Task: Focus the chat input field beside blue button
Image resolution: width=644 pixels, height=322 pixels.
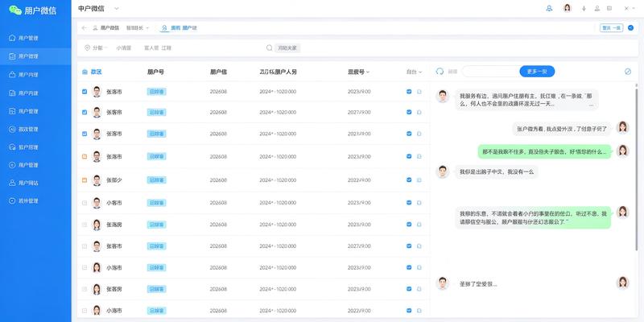Action: point(491,72)
